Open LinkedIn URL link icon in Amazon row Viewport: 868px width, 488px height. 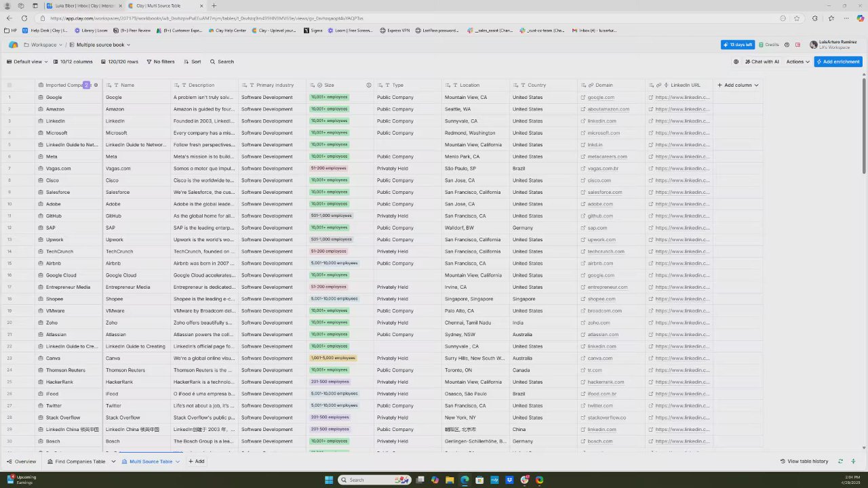(651, 109)
